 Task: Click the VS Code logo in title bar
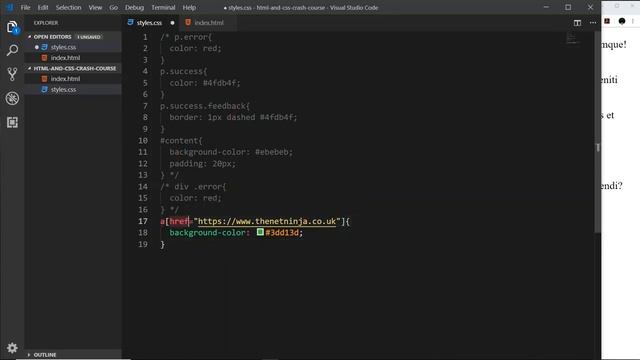click(x=9, y=7)
